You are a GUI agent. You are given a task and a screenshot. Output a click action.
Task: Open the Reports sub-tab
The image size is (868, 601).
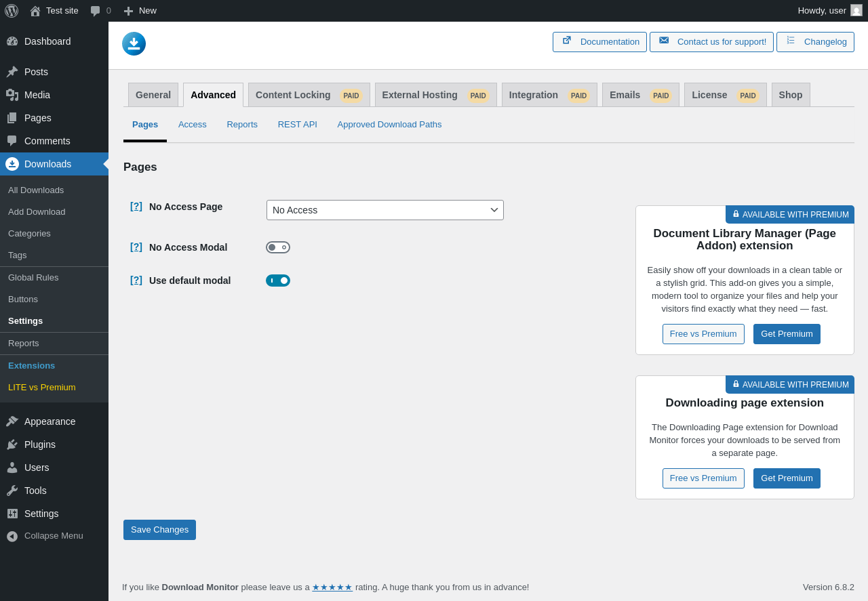242,125
